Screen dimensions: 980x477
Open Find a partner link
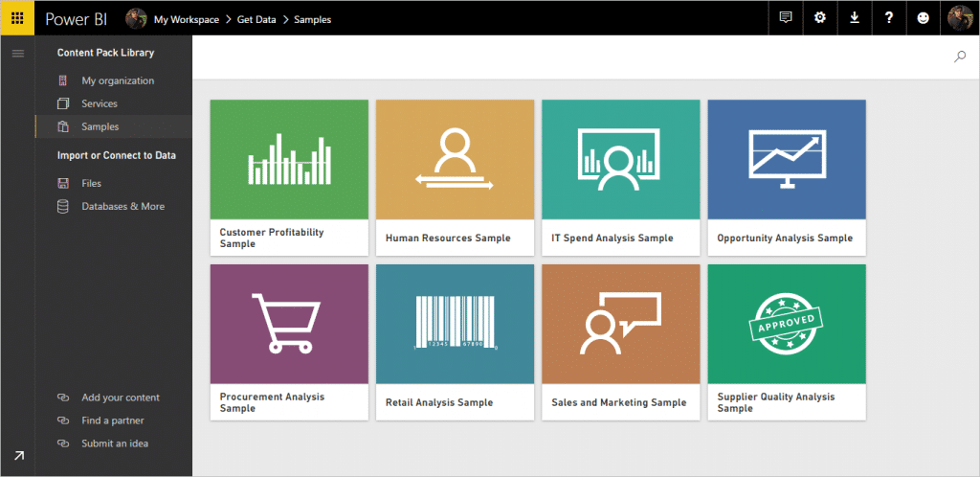click(x=113, y=420)
